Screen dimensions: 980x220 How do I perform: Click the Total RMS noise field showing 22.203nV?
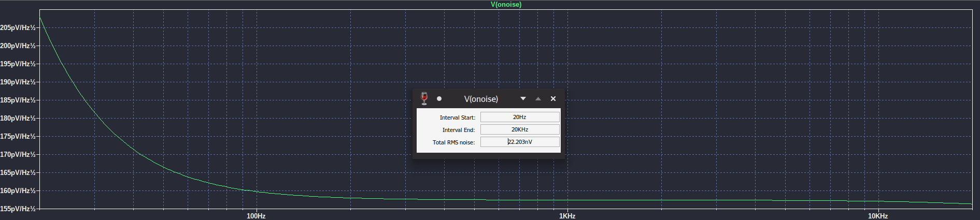pos(520,142)
